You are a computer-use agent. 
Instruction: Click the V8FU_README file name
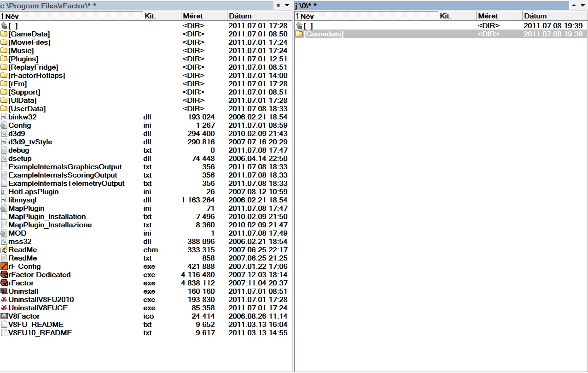pyautogui.click(x=36, y=325)
